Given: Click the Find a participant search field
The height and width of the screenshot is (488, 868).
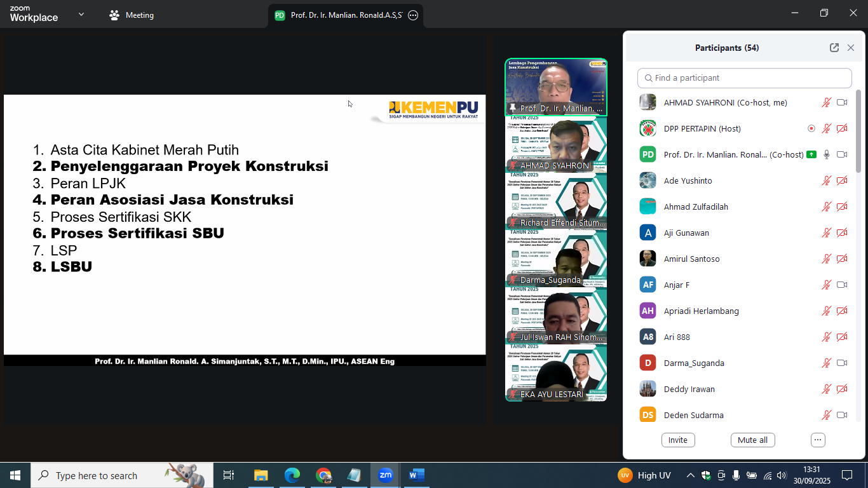Looking at the screenshot, I should (744, 78).
